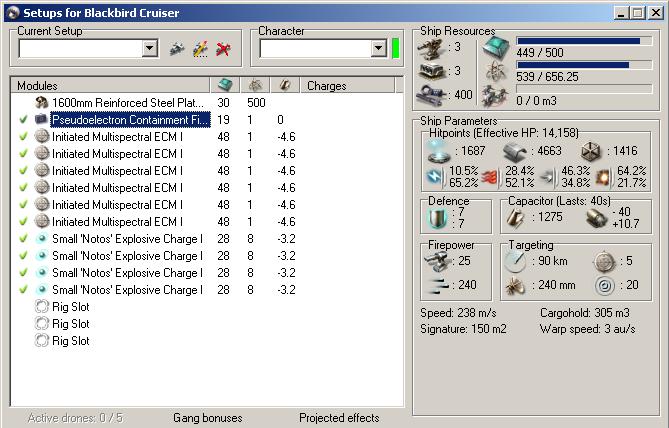Click the drone bay icon beside 0 / 0 m3
Image resolution: width=669 pixels, height=428 pixels.
point(495,96)
